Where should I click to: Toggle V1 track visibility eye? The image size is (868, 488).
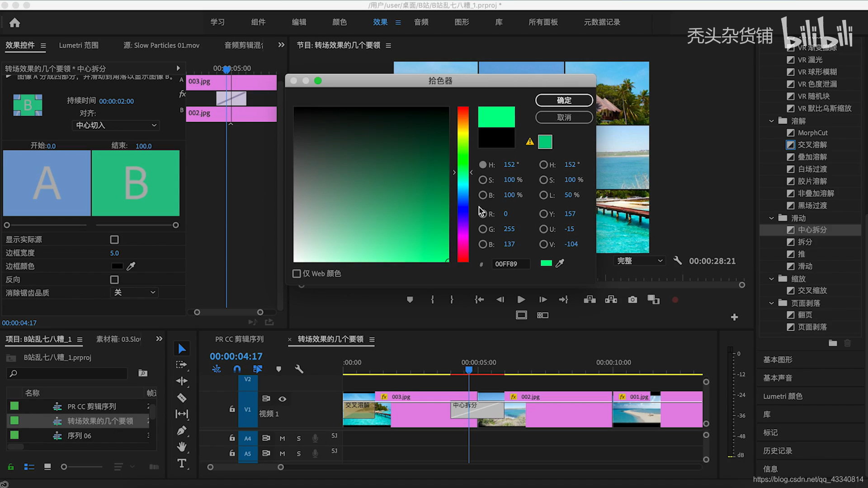282,399
